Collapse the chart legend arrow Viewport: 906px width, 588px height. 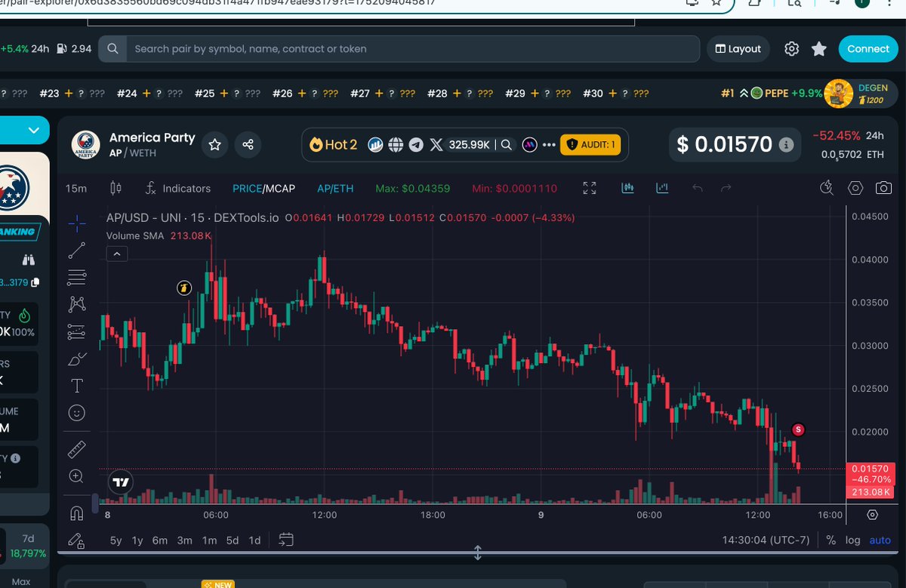[117, 254]
